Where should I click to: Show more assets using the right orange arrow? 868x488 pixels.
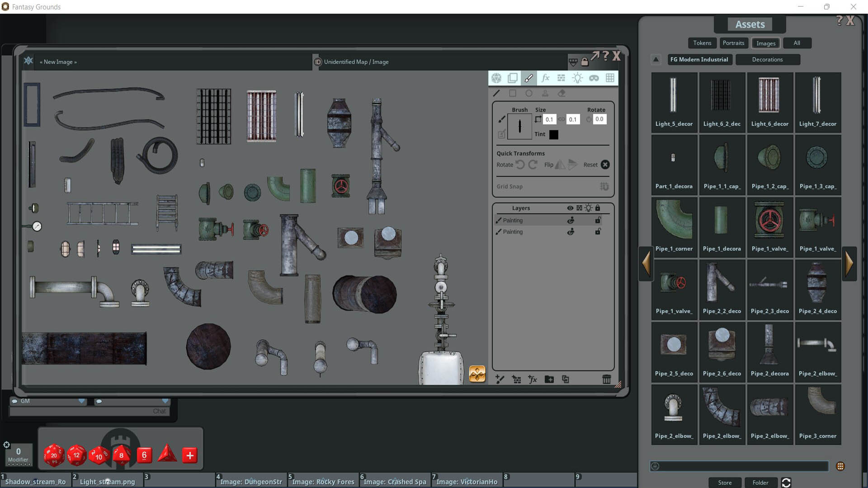[849, 263]
